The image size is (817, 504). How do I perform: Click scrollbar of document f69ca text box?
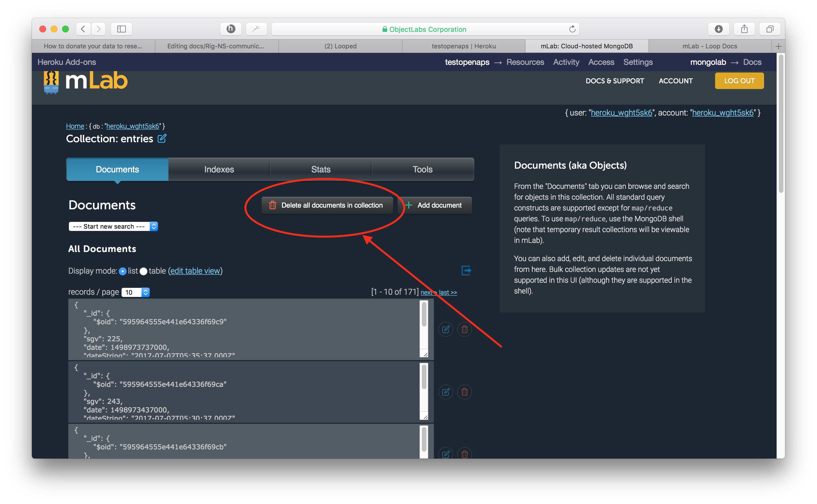tap(424, 376)
